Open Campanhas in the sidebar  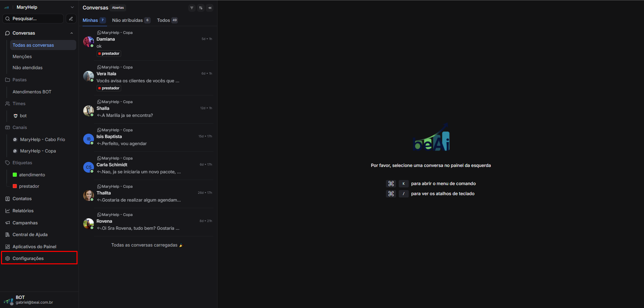click(25, 223)
